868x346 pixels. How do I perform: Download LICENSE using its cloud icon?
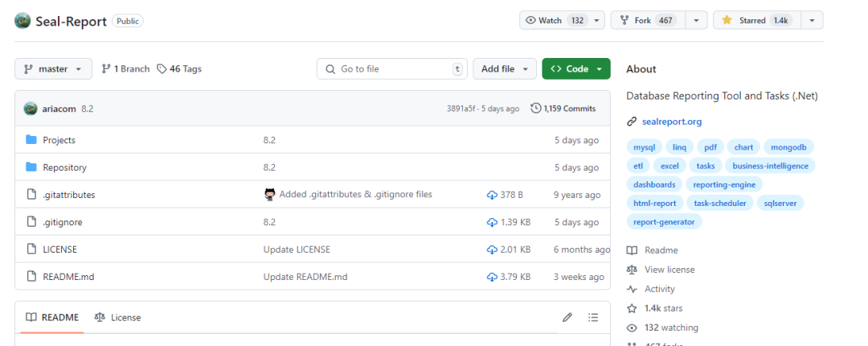coord(492,249)
